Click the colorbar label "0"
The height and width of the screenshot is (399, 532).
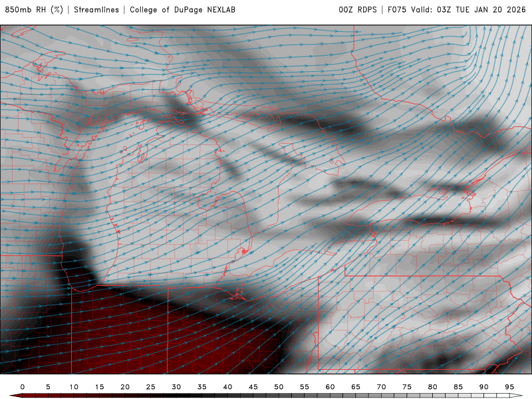(23, 387)
